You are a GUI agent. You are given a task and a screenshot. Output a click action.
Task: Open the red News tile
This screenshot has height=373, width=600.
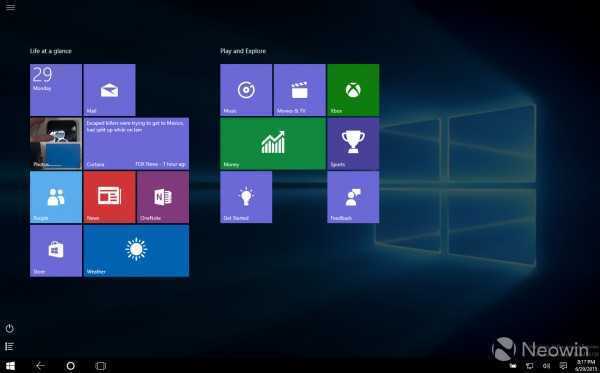pos(109,197)
